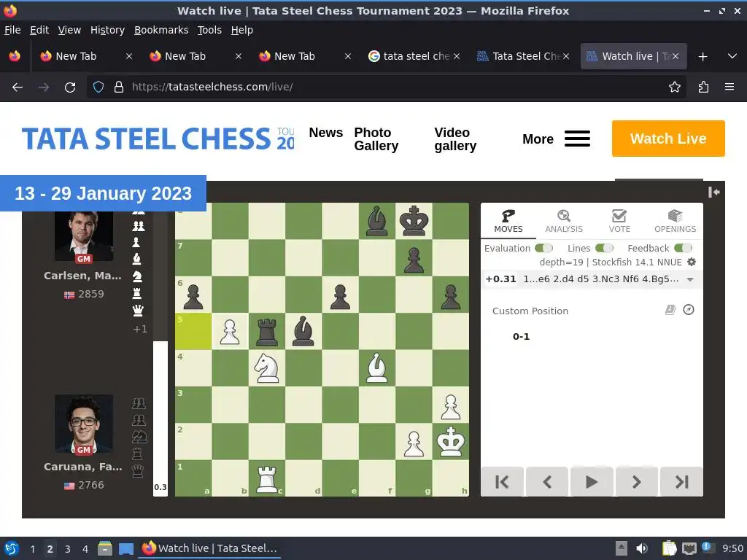Open the MOVES tab

508,221
